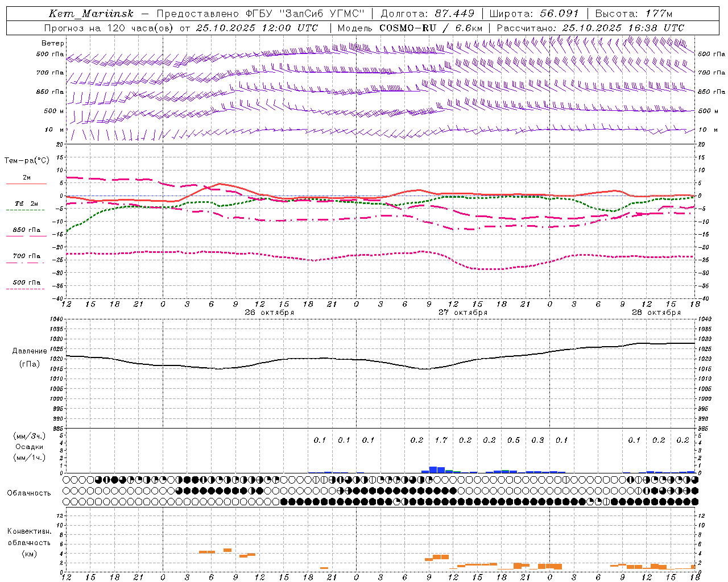Click the (мм/3ч.) precipitation unit label

30,436
